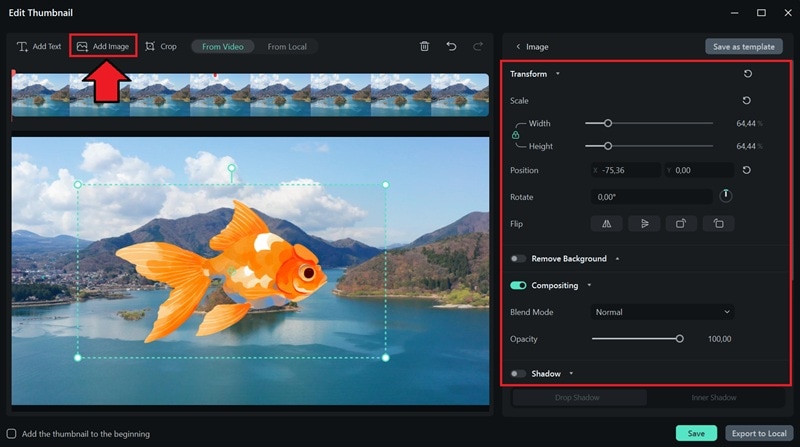Click the rotation handle above the goldfish
The image size is (800, 447).
click(x=232, y=168)
